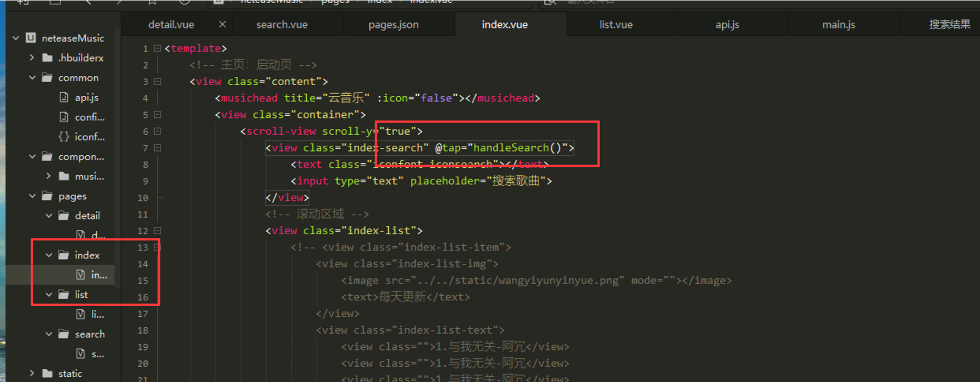Click the compon... folder icon
The width and height of the screenshot is (980, 382).
pos(47,157)
